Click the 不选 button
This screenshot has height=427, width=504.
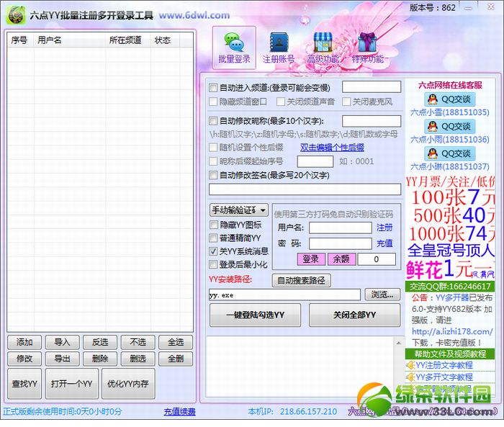(x=138, y=342)
